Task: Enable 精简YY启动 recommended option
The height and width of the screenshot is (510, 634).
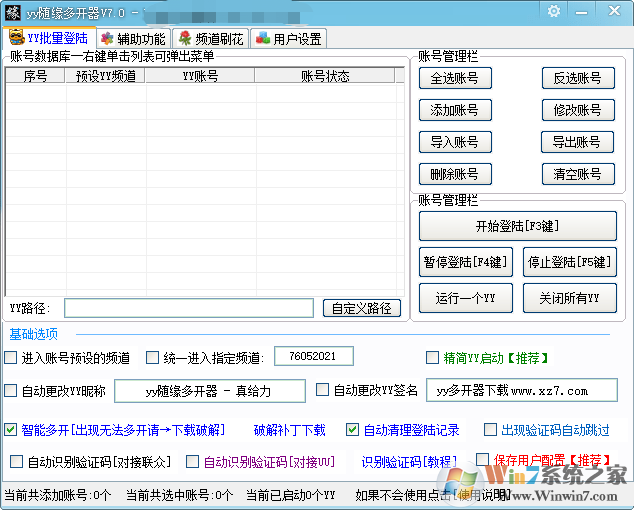Action: pyautogui.click(x=433, y=358)
